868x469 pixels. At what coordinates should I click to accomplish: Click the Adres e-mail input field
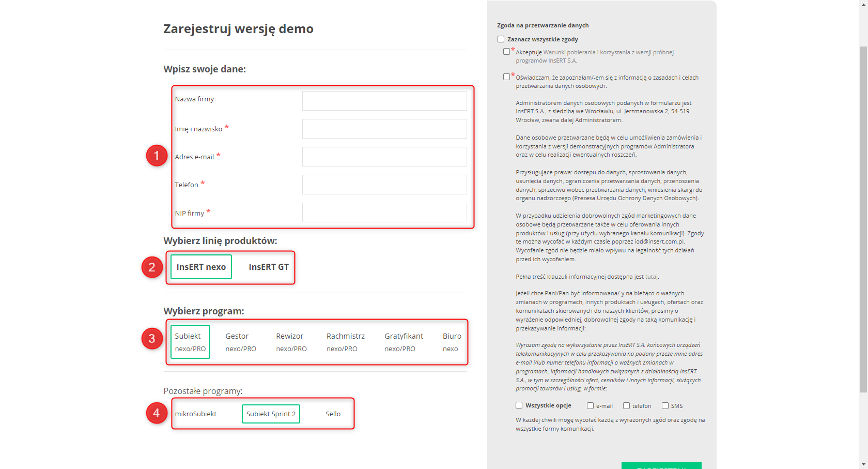384,157
